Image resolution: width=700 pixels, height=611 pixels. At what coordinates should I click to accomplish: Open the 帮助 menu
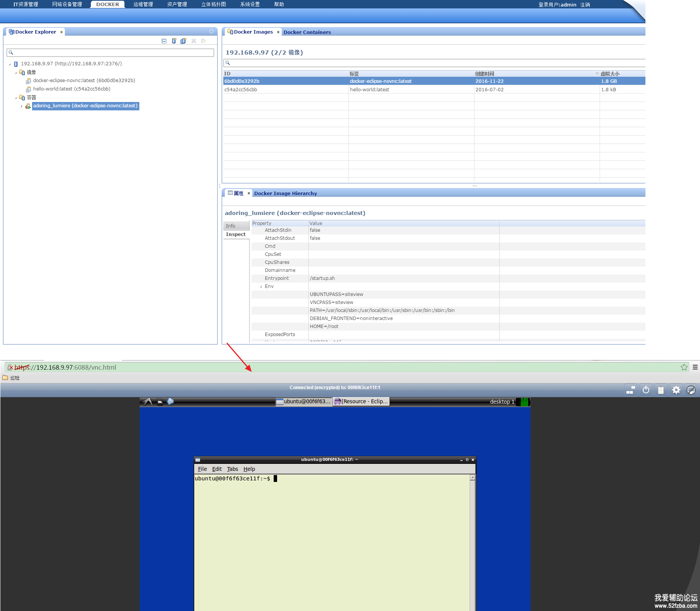(x=279, y=5)
